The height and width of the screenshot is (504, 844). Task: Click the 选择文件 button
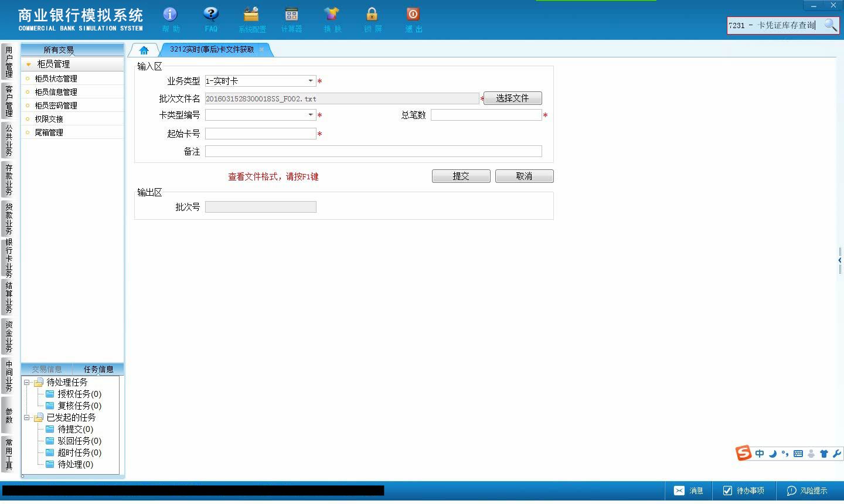(512, 98)
